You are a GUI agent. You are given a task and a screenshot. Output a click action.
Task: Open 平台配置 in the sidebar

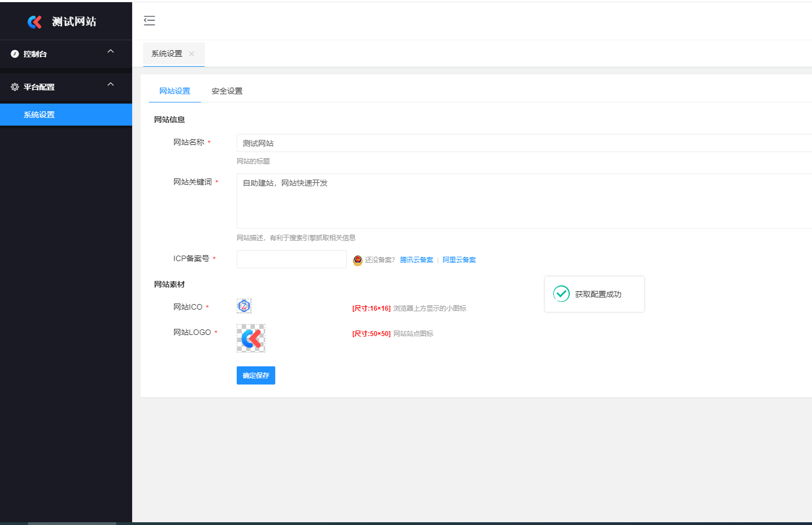pyautogui.click(x=66, y=87)
